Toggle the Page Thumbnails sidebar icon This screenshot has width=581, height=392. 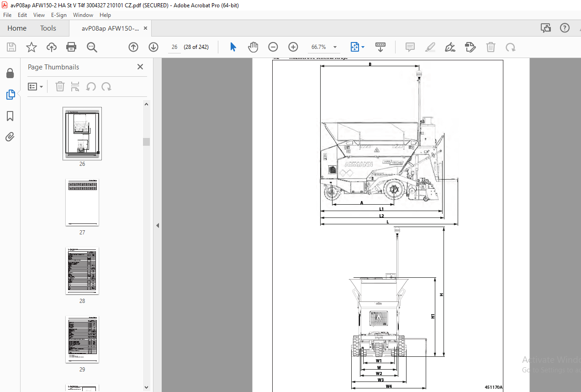pyautogui.click(x=10, y=95)
